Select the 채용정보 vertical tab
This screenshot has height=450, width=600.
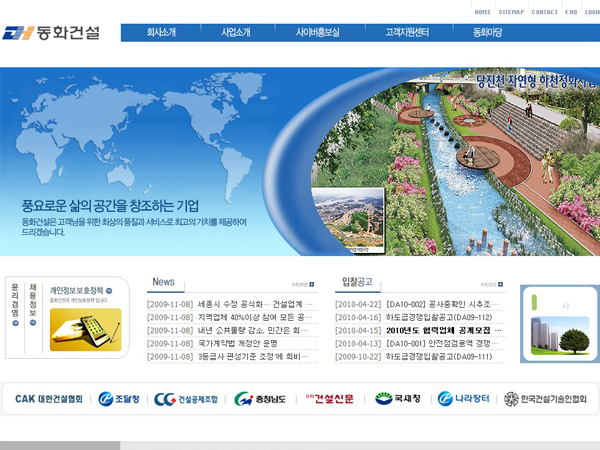33,315
